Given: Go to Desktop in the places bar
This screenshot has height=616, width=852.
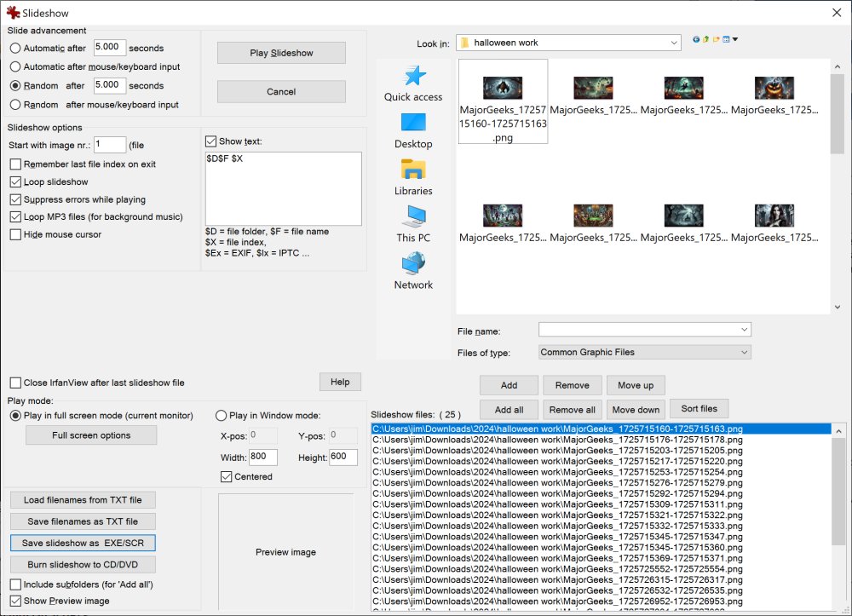Looking at the screenshot, I should 413,131.
